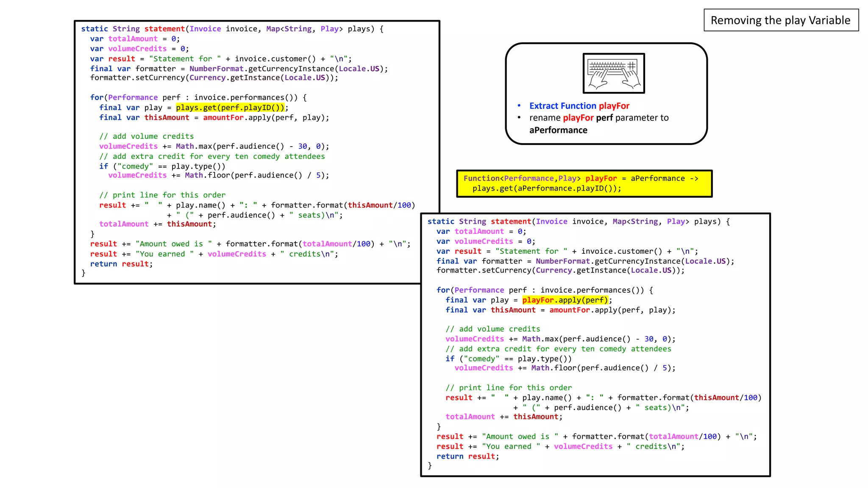
Task: Click 'statement' method name in the right code
Action: (511, 222)
